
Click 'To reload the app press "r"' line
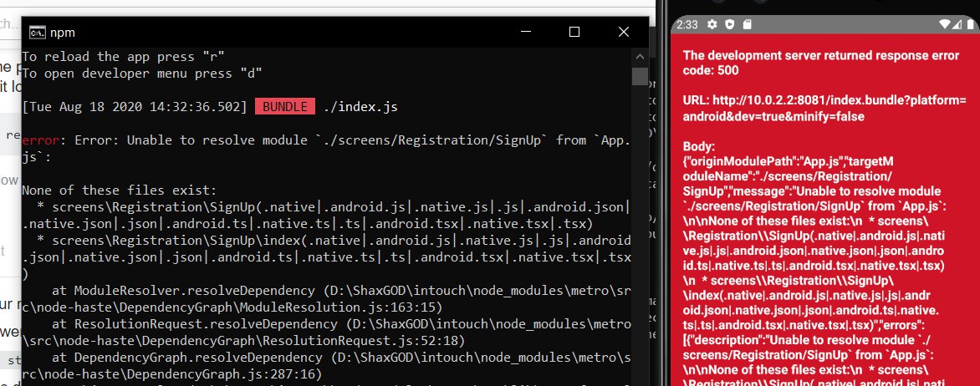(123, 56)
